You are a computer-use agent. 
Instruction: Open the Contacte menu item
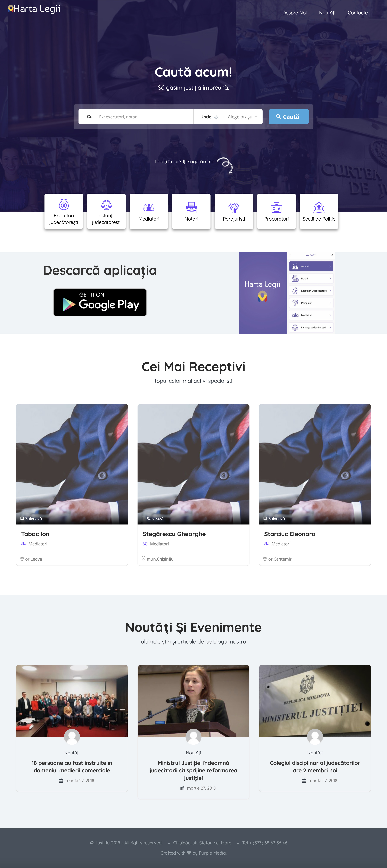tap(358, 13)
